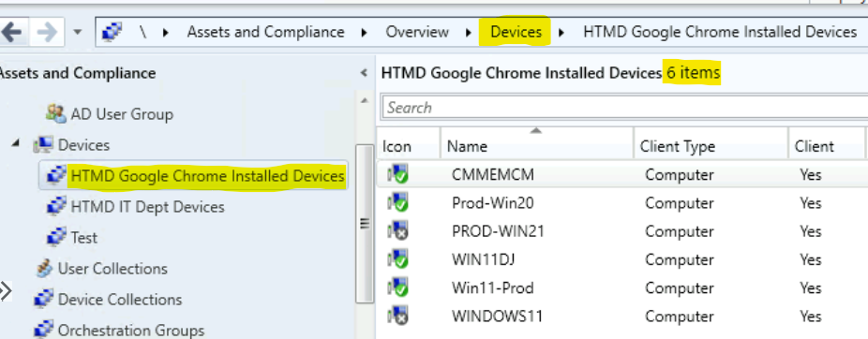Click Prod-Win20 device status icon
Viewport: 868px width, 339px height.
tap(398, 203)
